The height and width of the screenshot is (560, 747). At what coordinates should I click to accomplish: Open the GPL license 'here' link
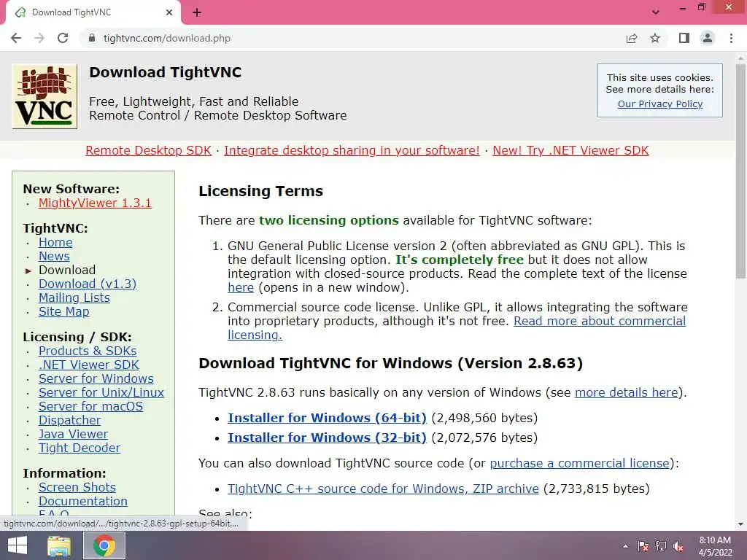[x=241, y=287]
